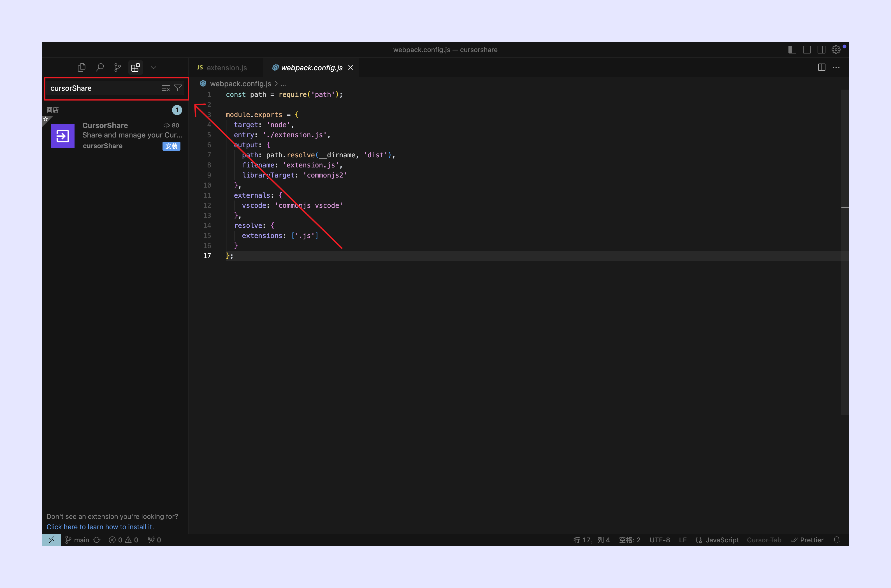The image size is (891, 588).
Task: Close the webpack.config.js tab
Action: (351, 67)
